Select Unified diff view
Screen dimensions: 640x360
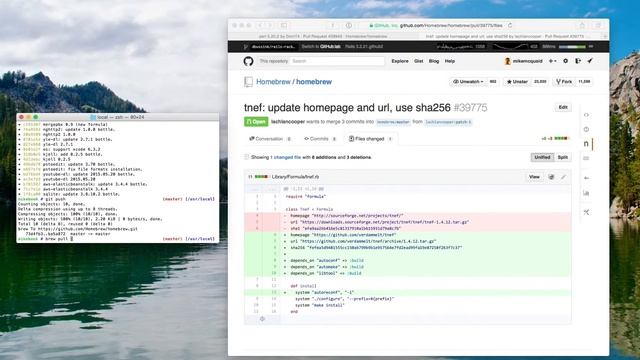point(542,157)
